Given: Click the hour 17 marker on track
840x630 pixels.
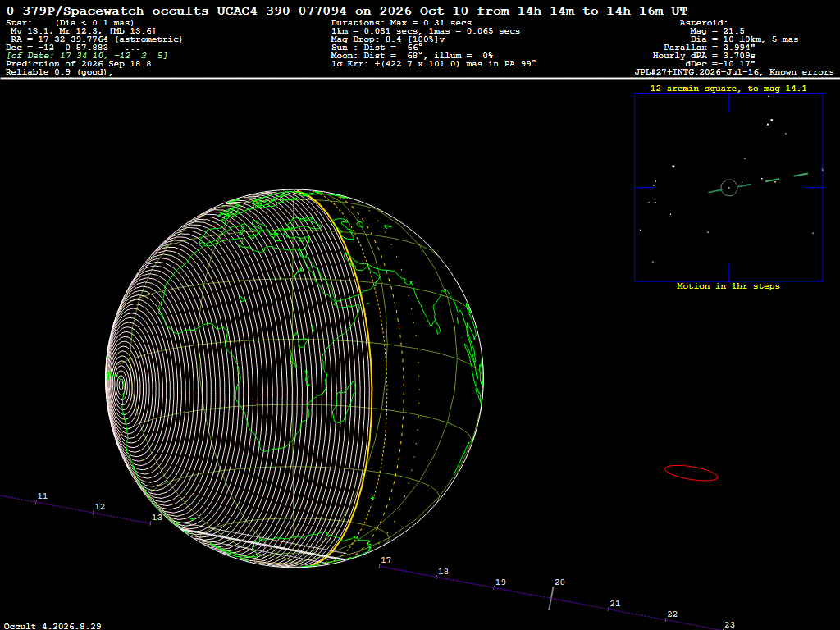Looking at the screenshot, I should 386,559.
